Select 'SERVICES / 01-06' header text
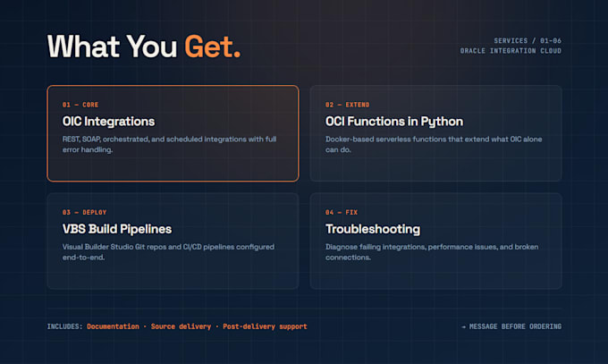Screen dimensions: 608x364 point(528,41)
